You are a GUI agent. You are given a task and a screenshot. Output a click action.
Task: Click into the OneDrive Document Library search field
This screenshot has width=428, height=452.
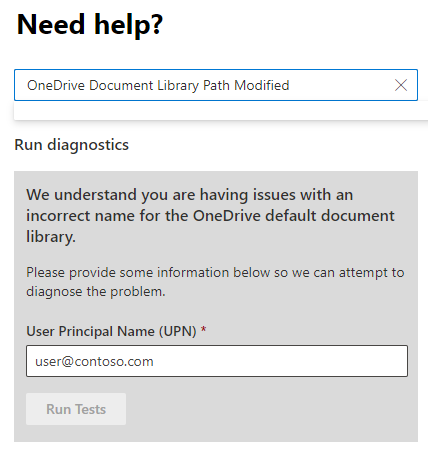click(x=216, y=85)
